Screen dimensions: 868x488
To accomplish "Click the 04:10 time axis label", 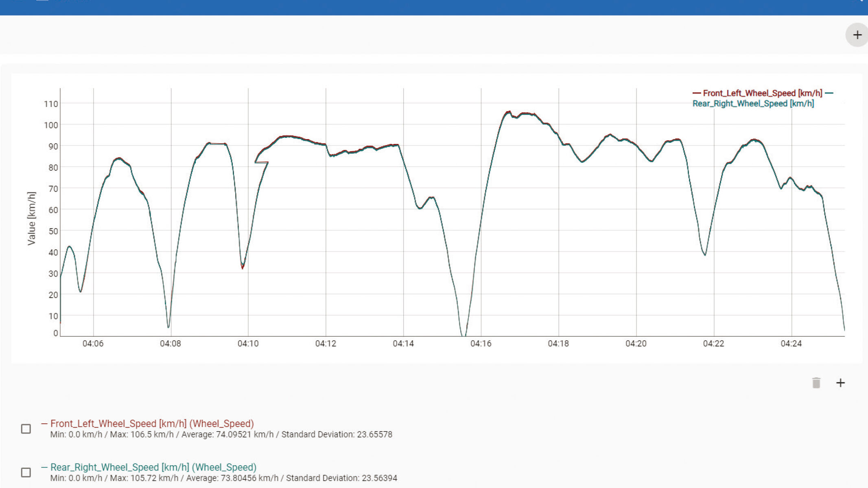I will point(248,344).
